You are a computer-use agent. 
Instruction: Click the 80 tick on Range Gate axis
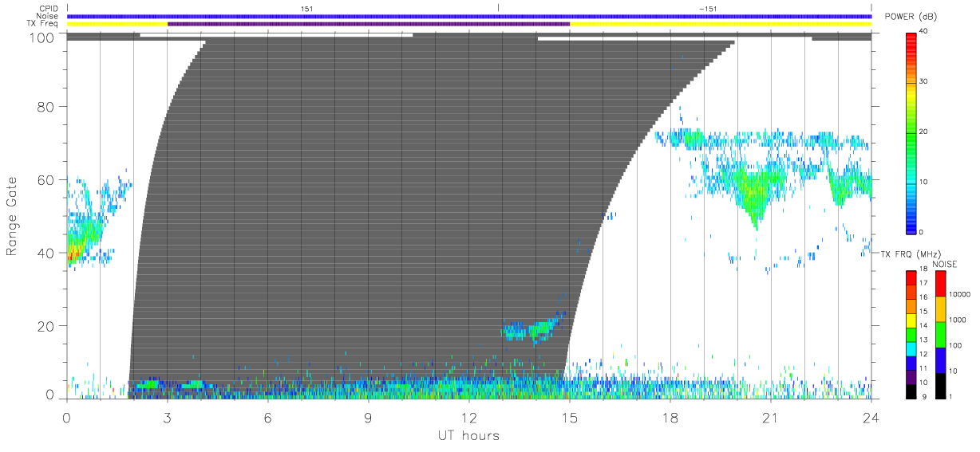point(47,107)
